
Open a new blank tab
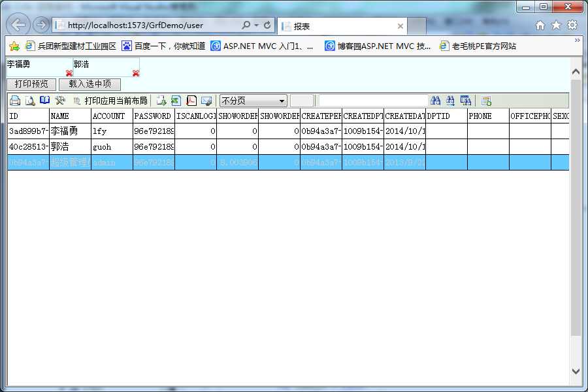[x=417, y=26]
